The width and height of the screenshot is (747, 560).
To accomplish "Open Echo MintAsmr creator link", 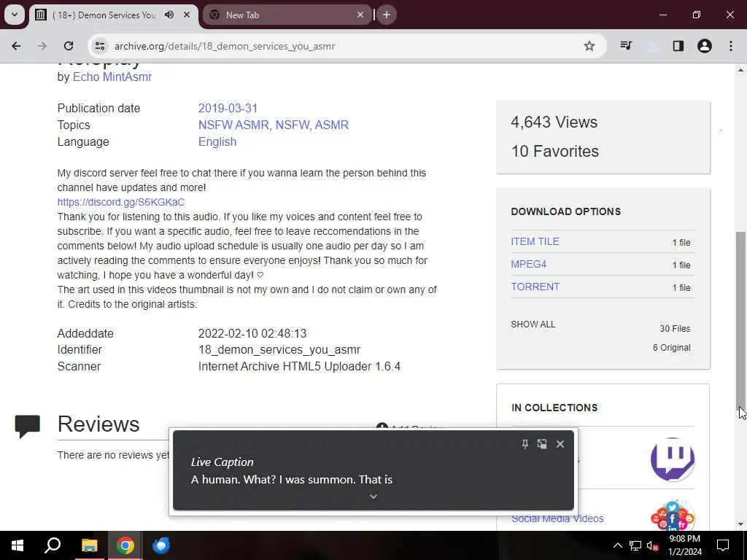I will pyautogui.click(x=112, y=77).
